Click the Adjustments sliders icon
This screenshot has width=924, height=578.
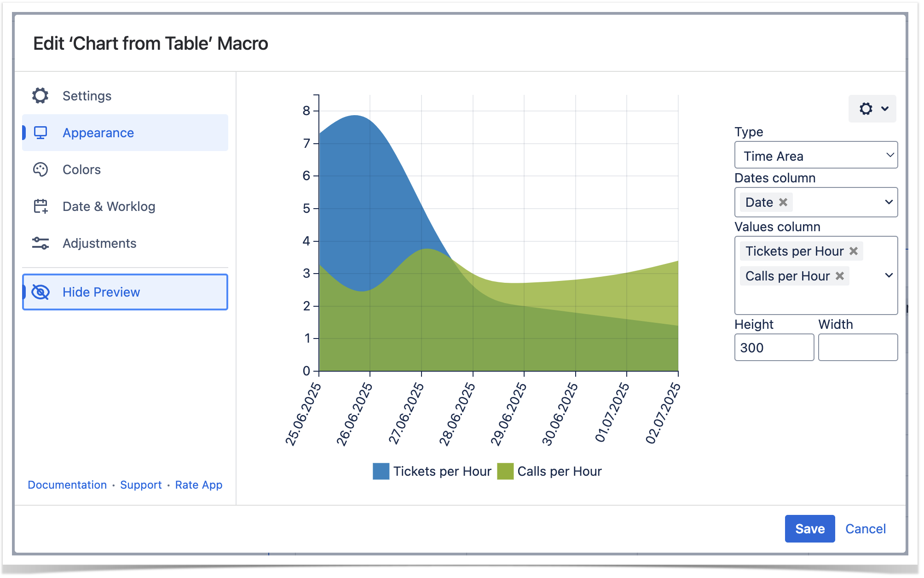click(40, 243)
